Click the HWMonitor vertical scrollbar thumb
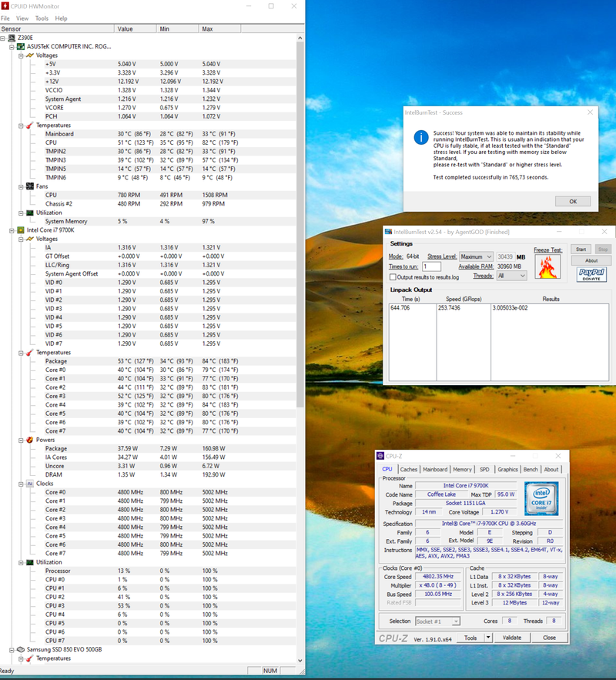Image resolution: width=616 pixels, height=680 pixels. pyautogui.click(x=300, y=225)
